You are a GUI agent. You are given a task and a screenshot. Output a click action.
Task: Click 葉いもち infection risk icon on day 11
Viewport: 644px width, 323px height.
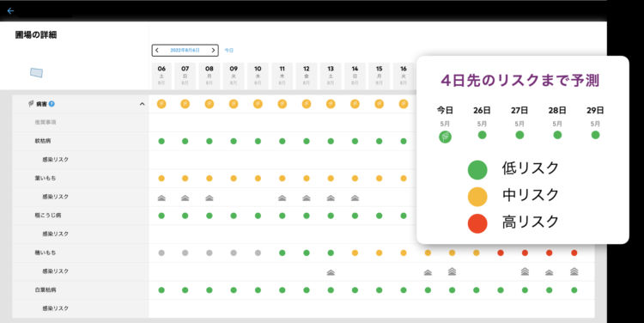[x=283, y=198]
